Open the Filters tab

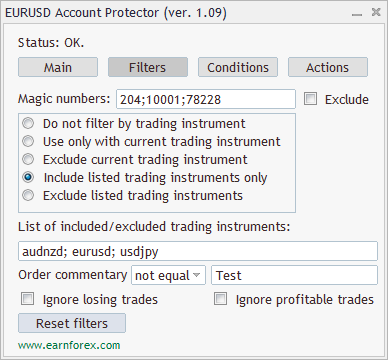(148, 67)
